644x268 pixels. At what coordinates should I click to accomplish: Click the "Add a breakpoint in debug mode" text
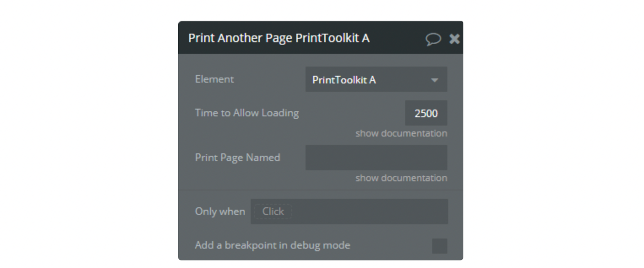click(x=273, y=245)
